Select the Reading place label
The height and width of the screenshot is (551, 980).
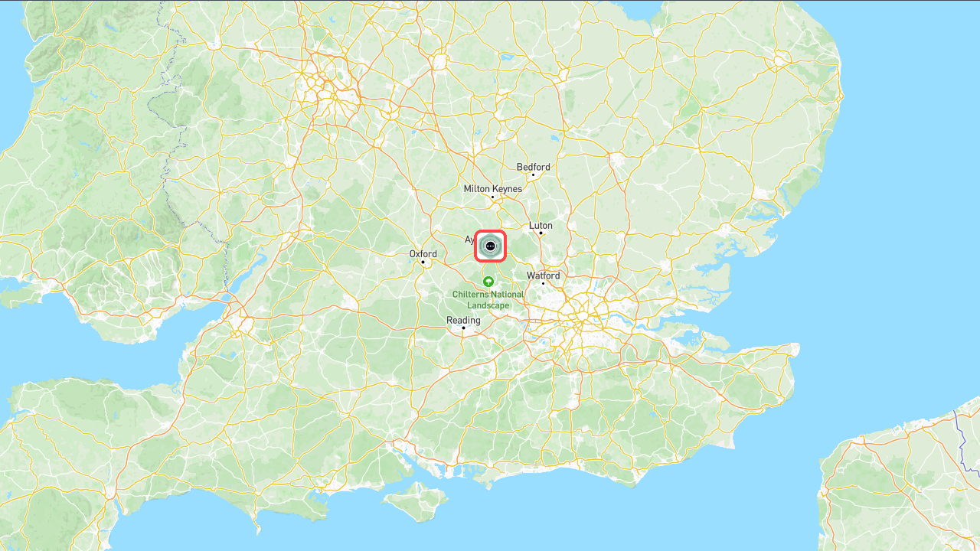464,321
